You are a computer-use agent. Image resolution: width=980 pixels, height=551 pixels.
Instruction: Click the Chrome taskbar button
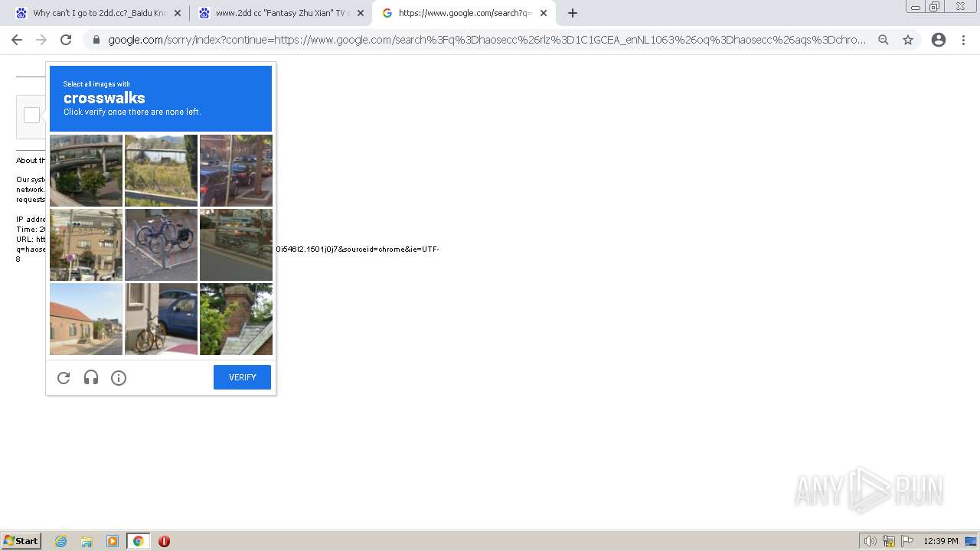(138, 541)
